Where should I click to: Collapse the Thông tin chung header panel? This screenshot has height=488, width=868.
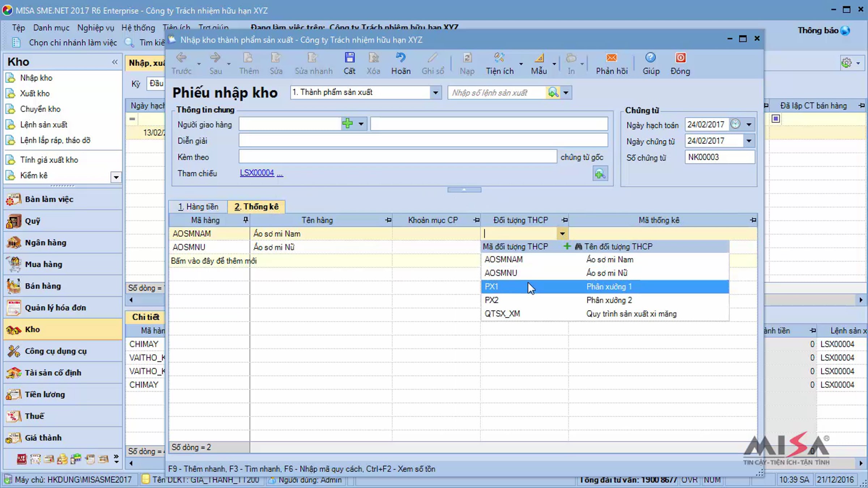click(x=464, y=190)
